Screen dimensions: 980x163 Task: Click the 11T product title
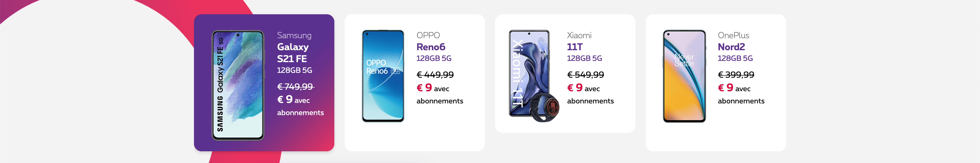click(x=574, y=47)
